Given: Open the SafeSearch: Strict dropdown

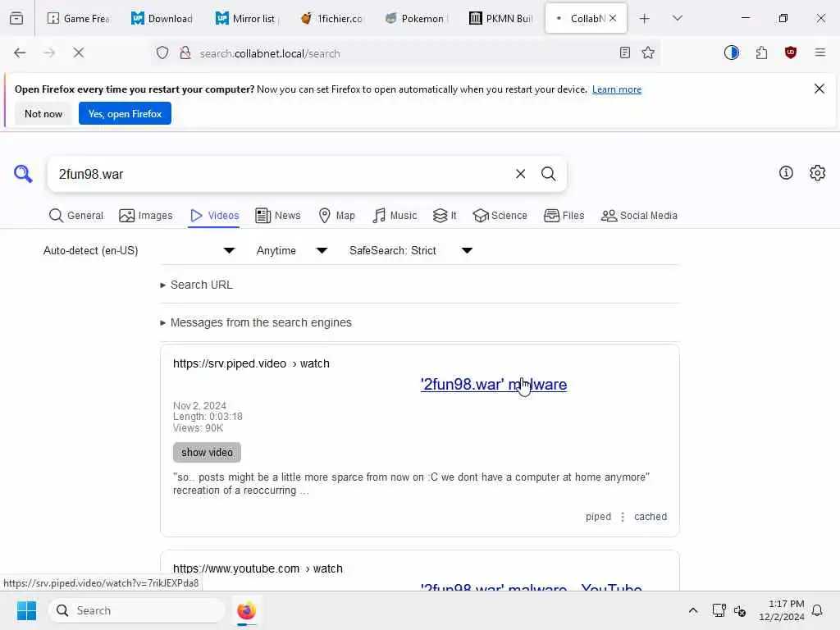Looking at the screenshot, I should tap(411, 251).
